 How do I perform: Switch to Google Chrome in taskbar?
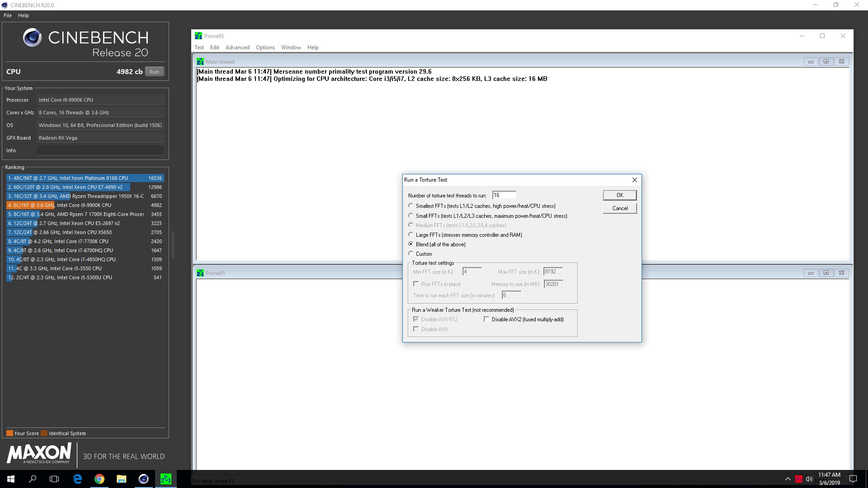[x=99, y=479]
